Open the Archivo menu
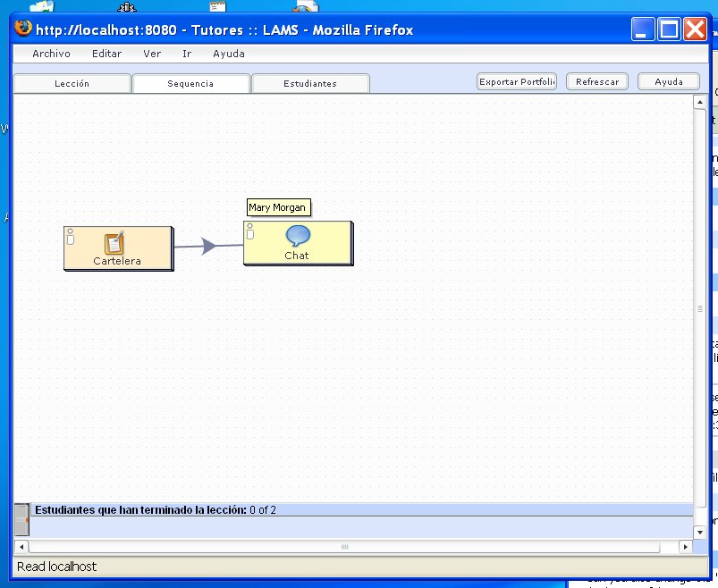 [x=51, y=54]
